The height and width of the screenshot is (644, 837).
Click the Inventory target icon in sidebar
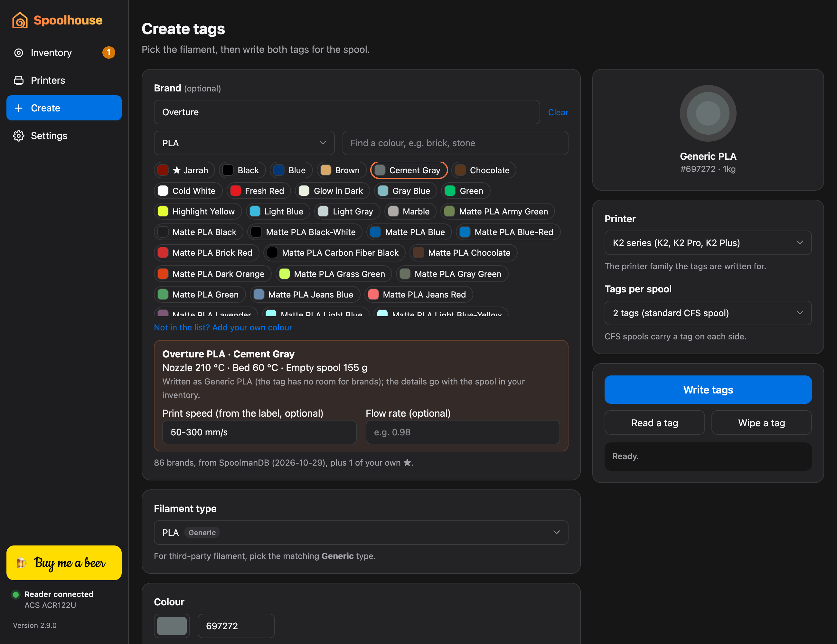coord(18,52)
